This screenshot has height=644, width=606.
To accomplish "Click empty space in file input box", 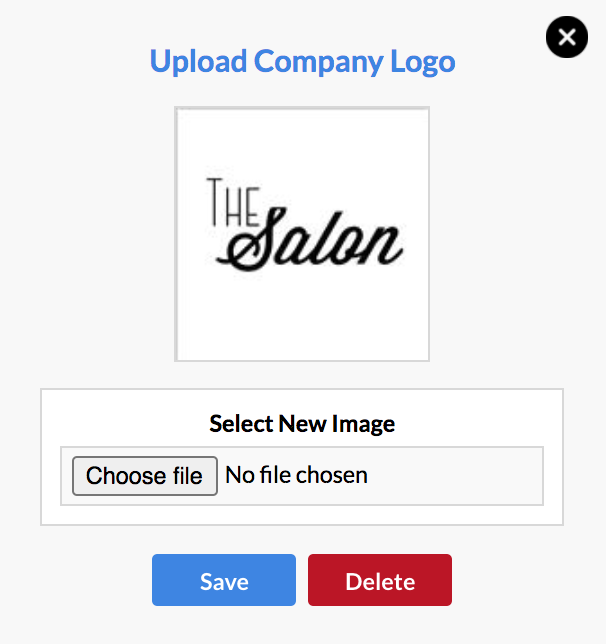I will click(456, 476).
